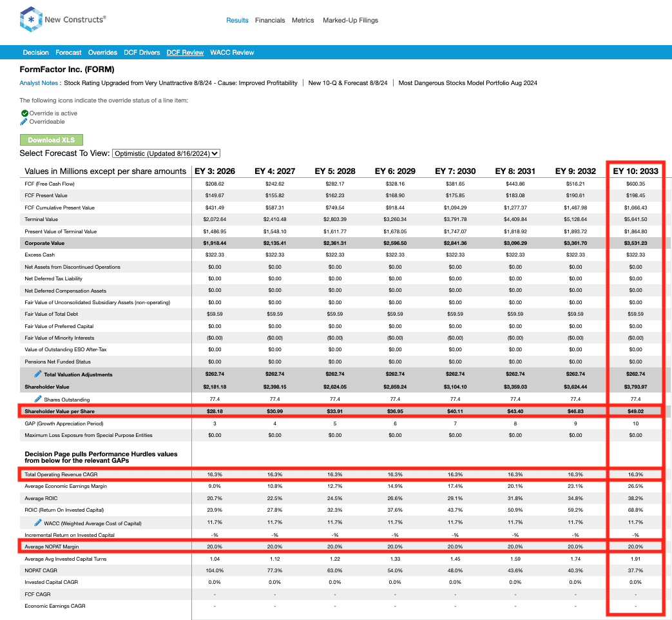
Task: Click the 'WACC (Weighted Average Cost of Capital)' label
Action: (x=93, y=523)
